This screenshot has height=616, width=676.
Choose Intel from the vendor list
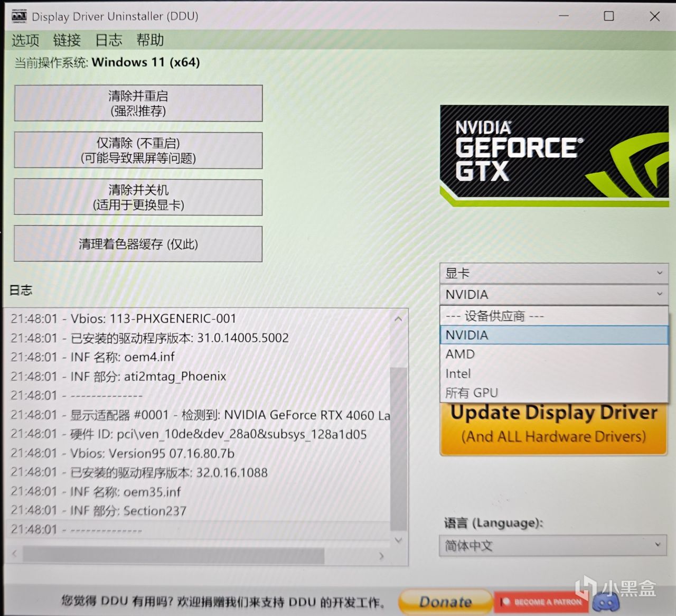click(x=554, y=374)
